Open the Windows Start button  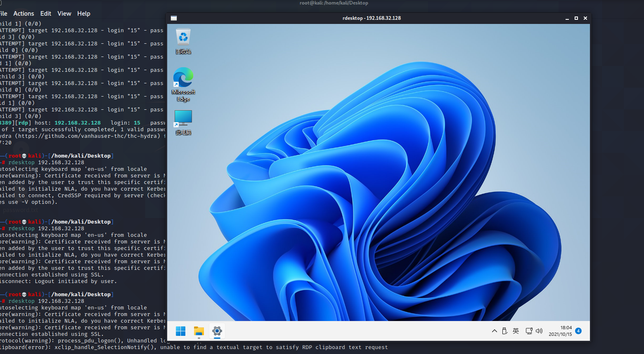click(181, 331)
